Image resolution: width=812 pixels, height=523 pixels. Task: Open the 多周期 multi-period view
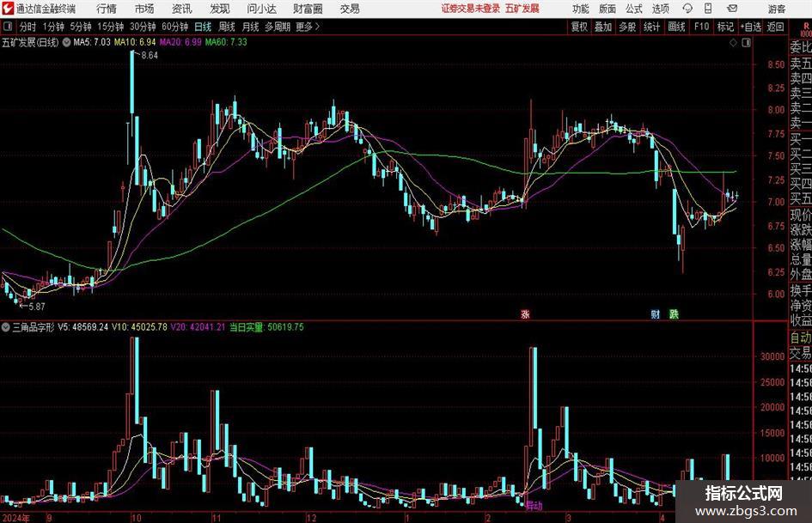[278, 27]
